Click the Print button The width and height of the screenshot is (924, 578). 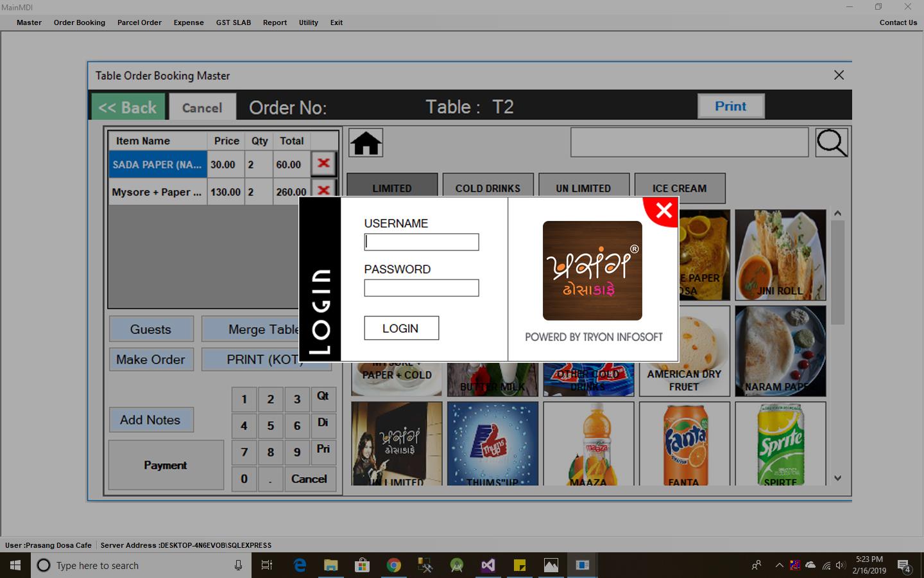pos(731,106)
